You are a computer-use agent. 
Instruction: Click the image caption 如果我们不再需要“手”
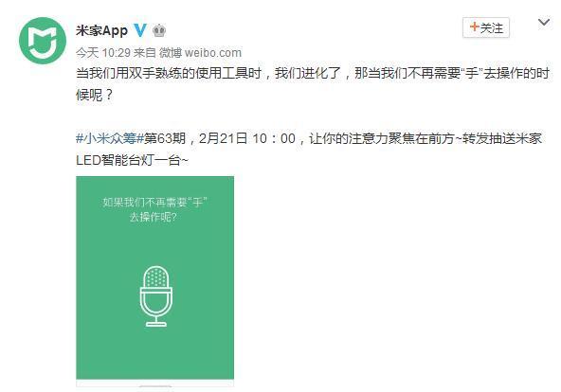point(154,203)
